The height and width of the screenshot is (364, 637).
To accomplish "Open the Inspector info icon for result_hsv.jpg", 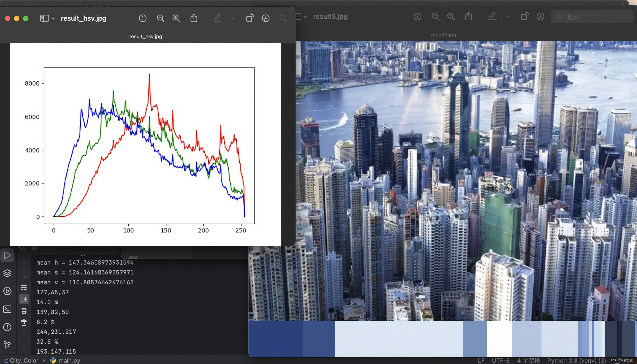I will (143, 18).
